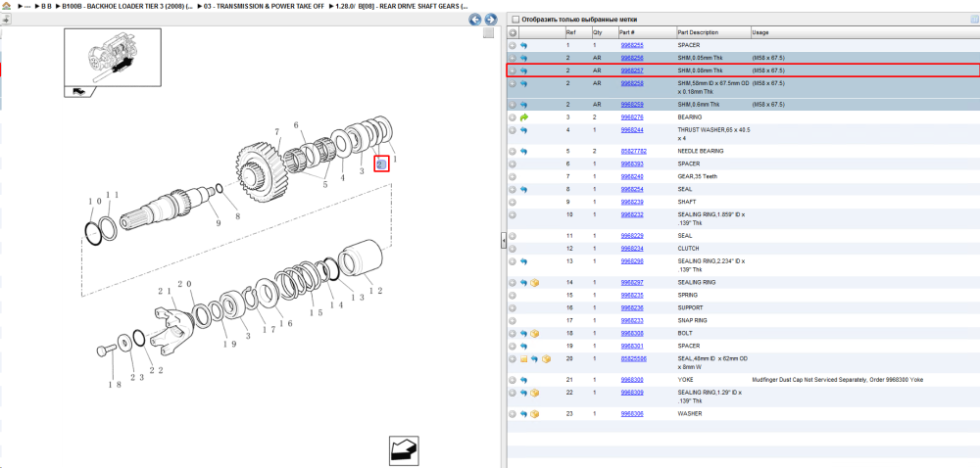The width and height of the screenshot is (980, 468).
Task: Click the yellow box icon for WASHER row
Action: [x=535, y=414]
